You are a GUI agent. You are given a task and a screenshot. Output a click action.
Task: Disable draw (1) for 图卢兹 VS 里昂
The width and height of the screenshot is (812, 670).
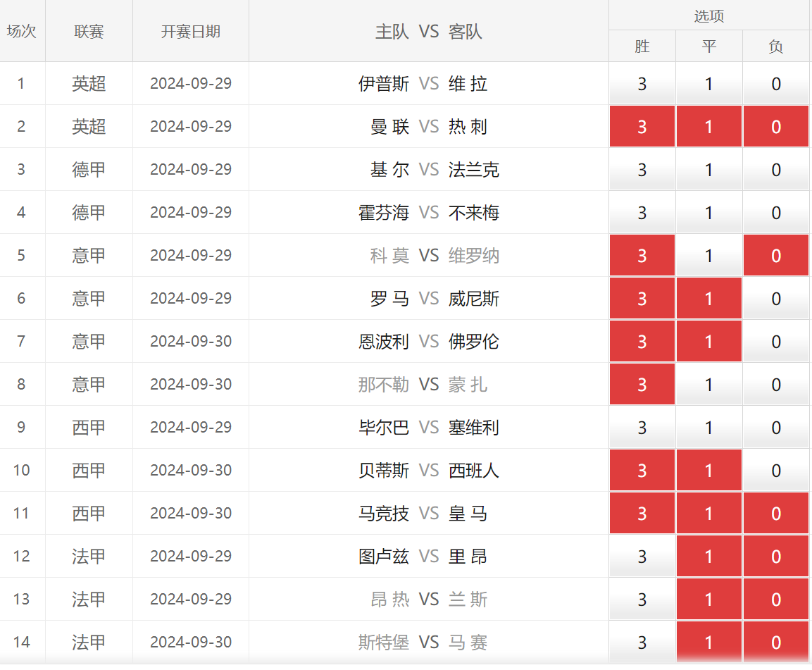click(x=709, y=557)
